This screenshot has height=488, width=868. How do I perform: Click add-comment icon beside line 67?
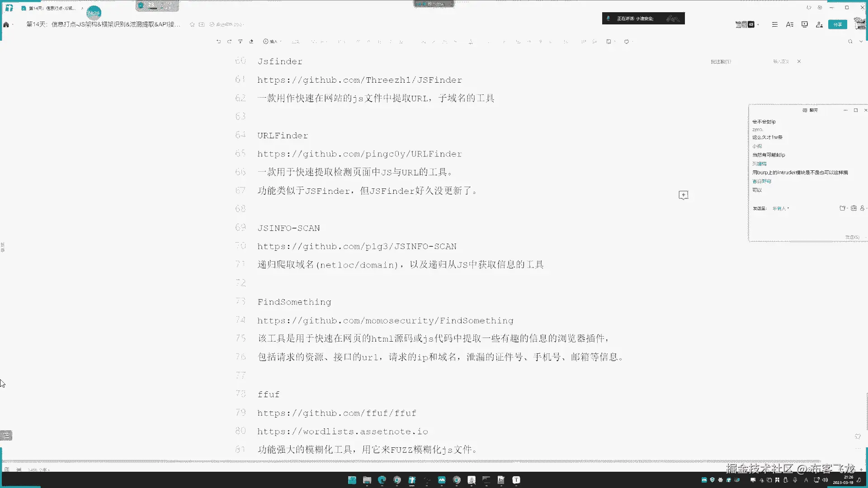click(683, 195)
